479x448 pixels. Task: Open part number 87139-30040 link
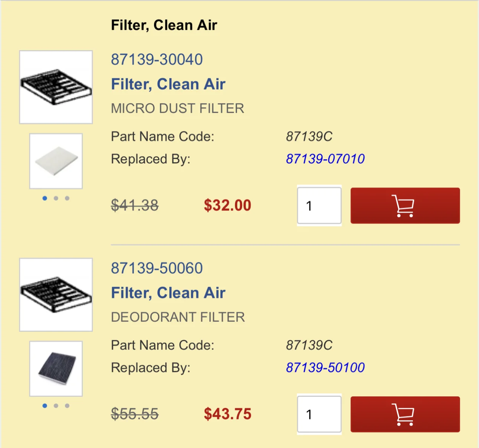[157, 59]
